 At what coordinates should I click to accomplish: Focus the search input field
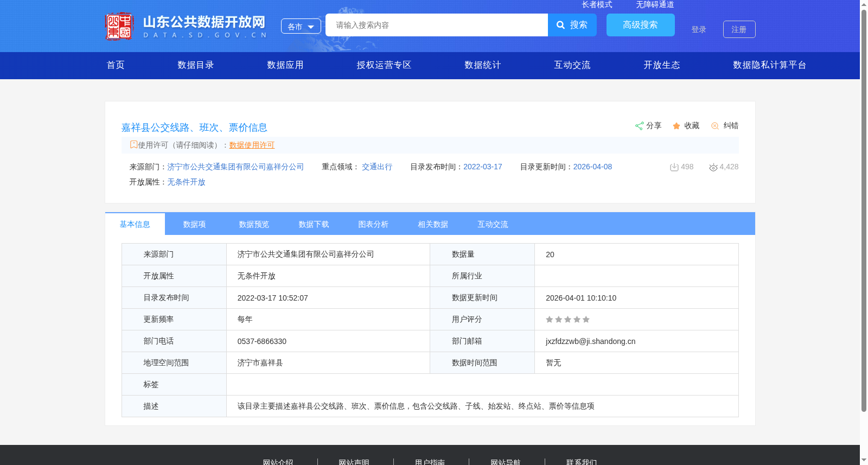coord(437,25)
